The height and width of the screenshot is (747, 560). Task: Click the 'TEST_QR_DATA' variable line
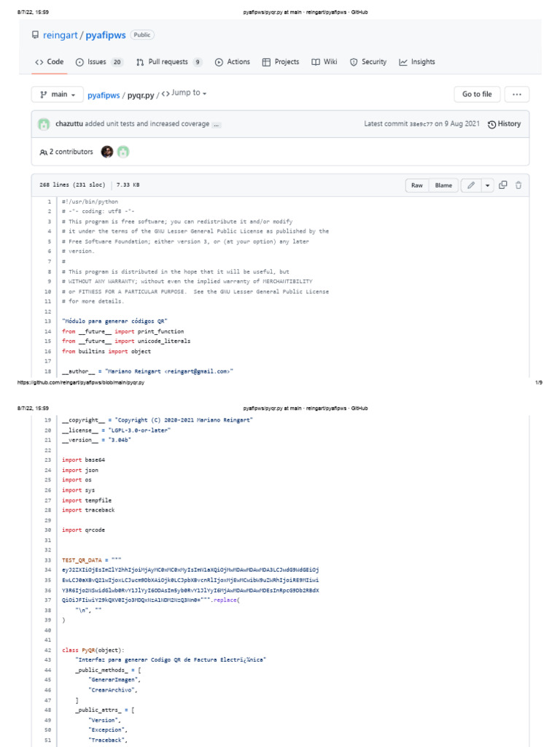point(91,560)
